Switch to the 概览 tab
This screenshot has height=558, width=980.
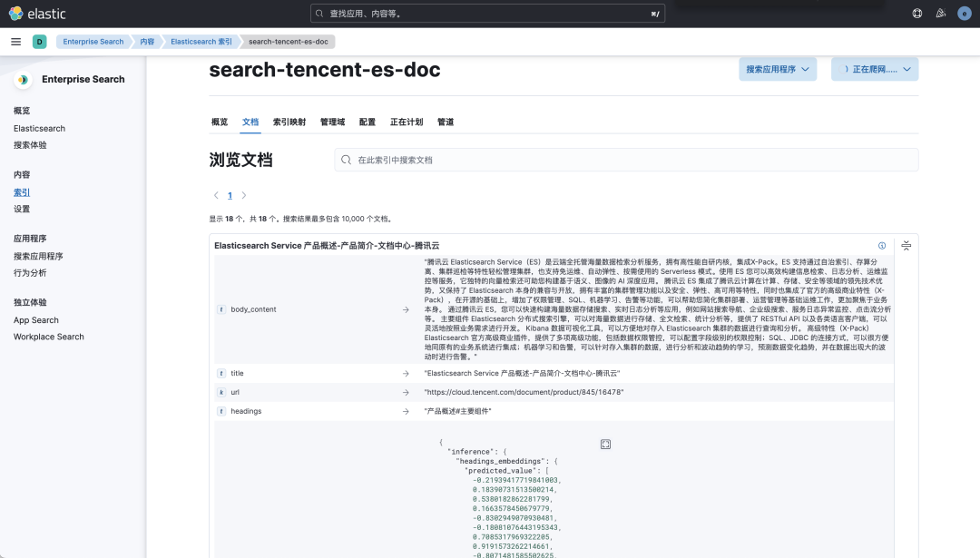point(220,122)
